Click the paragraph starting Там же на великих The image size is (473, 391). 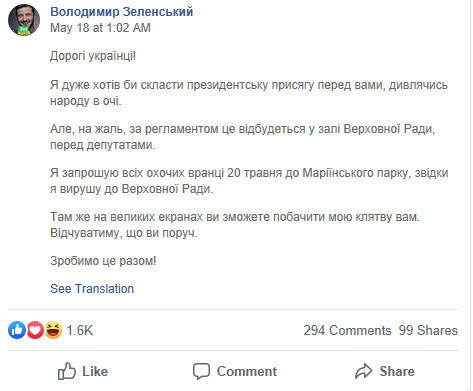click(x=235, y=225)
